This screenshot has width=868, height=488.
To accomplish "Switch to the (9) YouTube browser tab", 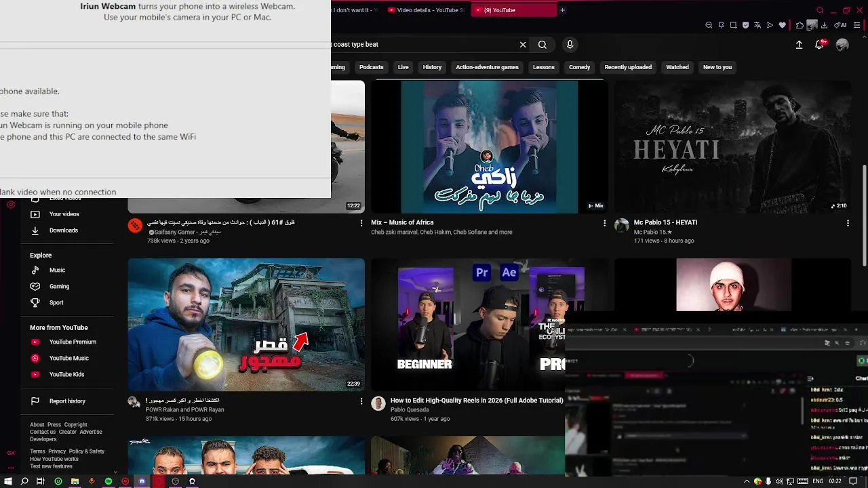I will click(513, 10).
